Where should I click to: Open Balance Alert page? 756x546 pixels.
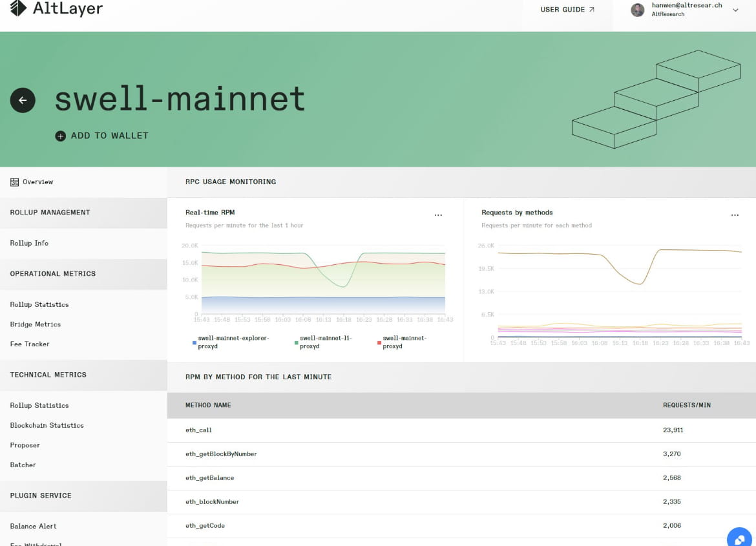[33, 526]
